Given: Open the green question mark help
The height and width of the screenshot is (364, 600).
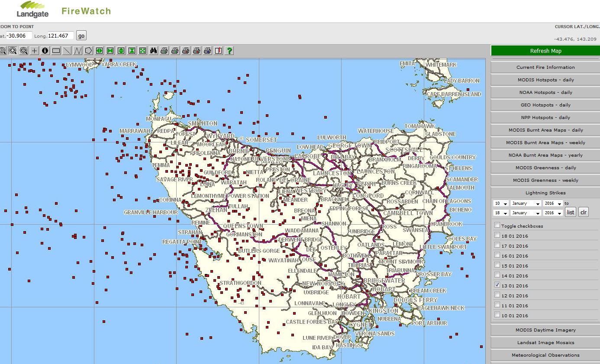Looking at the screenshot, I should [x=229, y=51].
